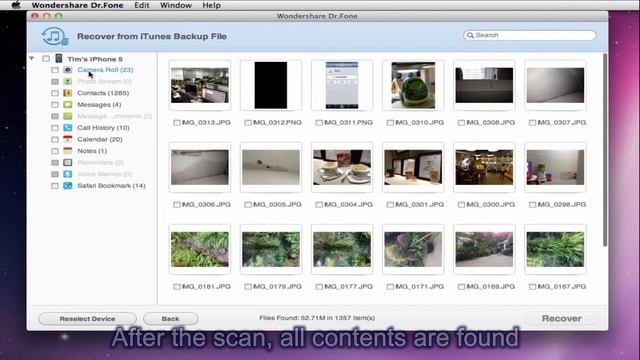Screen dimensions: 640x360
Task: Check the IMG_0179.JPG checkbox
Action: tap(248, 287)
